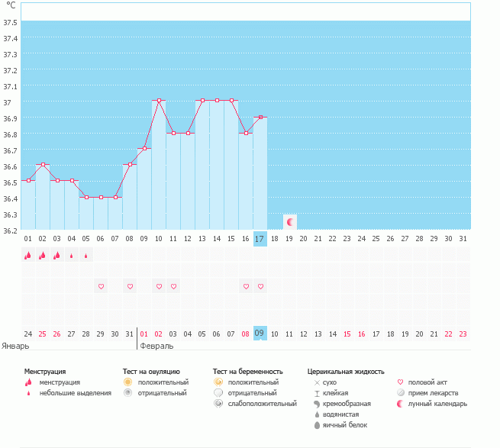Click the creamy cervical fluid legend icon
Image resolution: width=500 pixels, height=448 pixels.
pos(317,403)
